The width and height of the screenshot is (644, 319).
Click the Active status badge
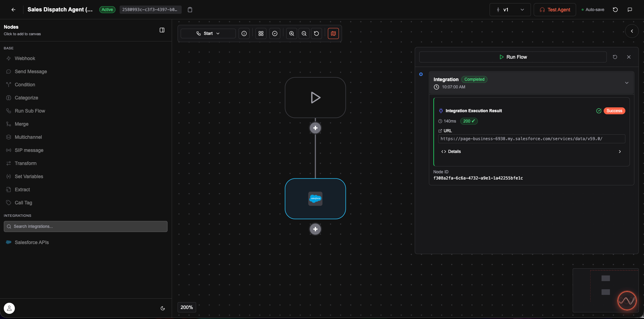107,10
